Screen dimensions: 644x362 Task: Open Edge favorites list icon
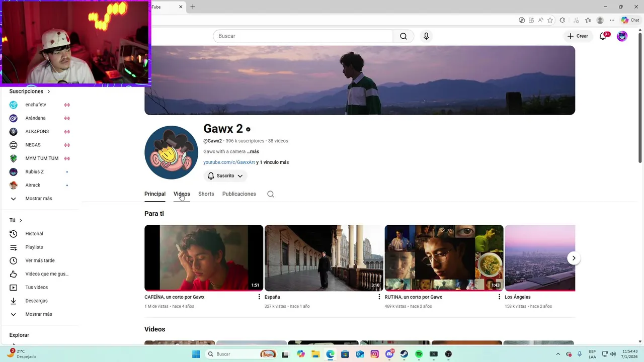588,20
